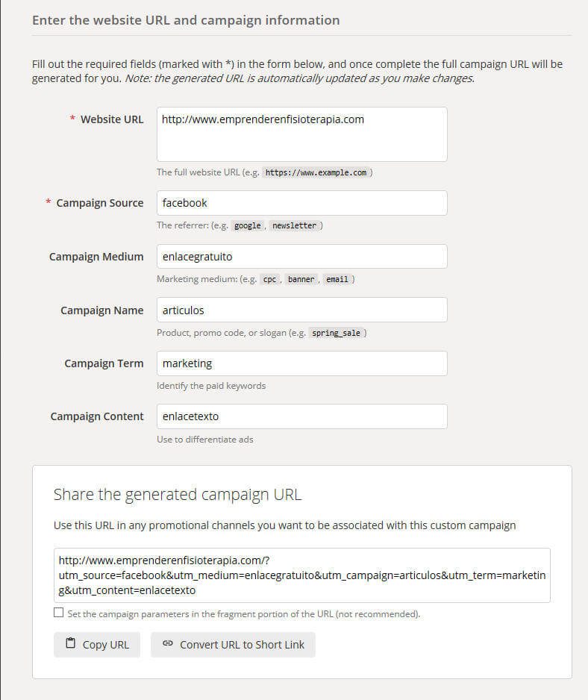Click the Campaign Content field with enlacetexto

301,416
